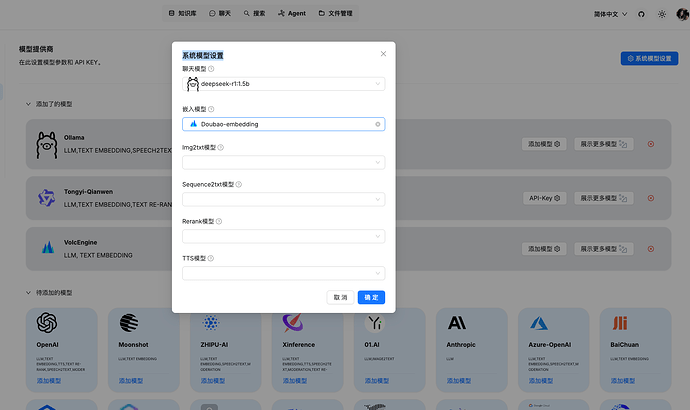Image resolution: width=690 pixels, height=410 pixels.
Task: Add model link under Anthropic
Action: 459,381
